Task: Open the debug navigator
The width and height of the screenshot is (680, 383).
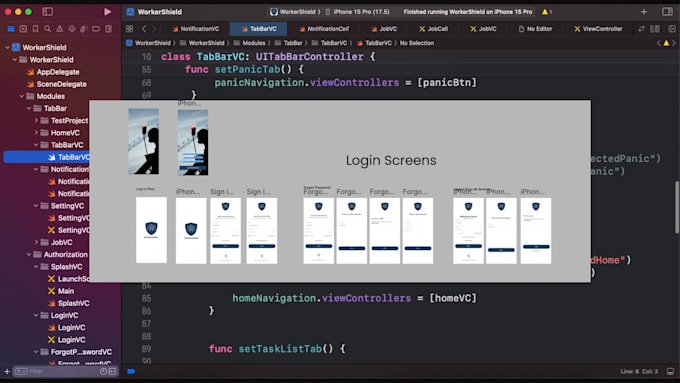Action: point(84,29)
